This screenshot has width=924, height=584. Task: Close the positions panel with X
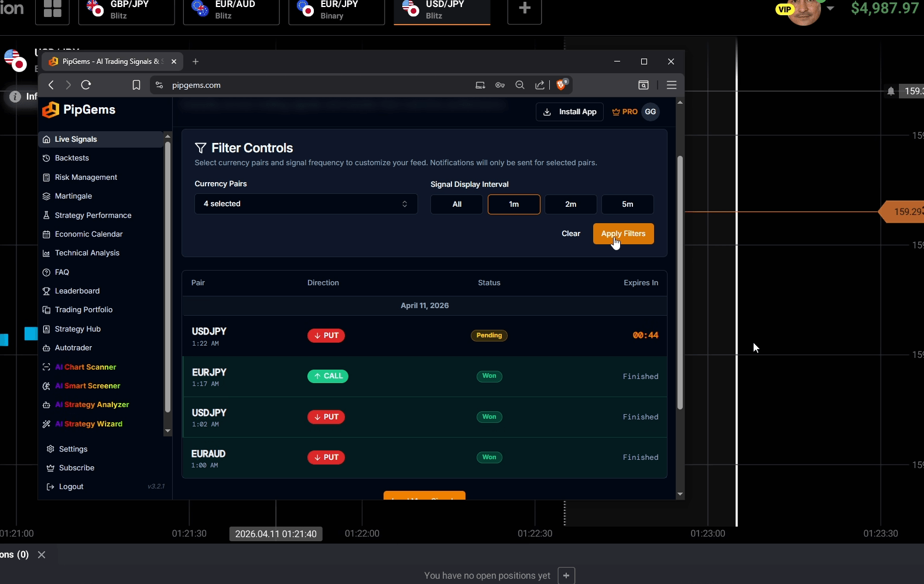[42, 555]
